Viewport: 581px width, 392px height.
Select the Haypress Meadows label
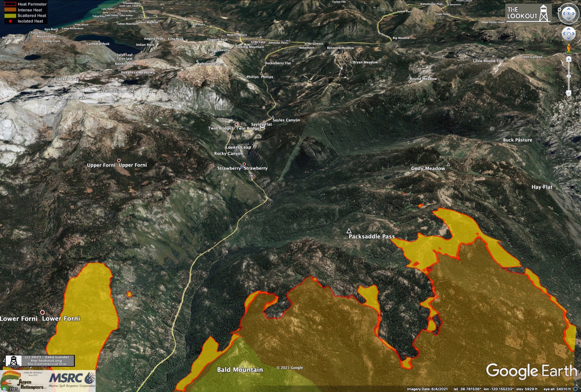(x=138, y=73)
